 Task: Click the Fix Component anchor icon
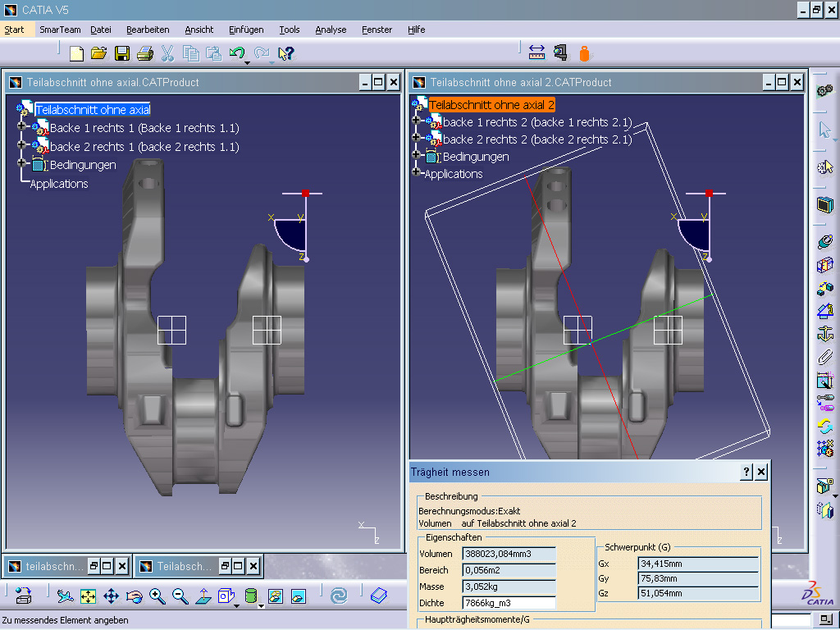[825, 333]
